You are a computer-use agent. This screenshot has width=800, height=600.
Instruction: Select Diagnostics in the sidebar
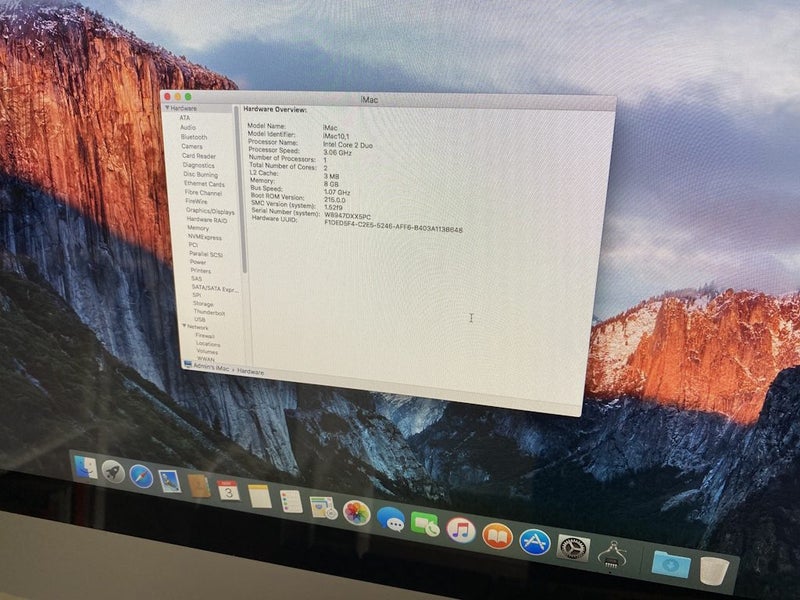pyautogui.click(x=198, y=165)
